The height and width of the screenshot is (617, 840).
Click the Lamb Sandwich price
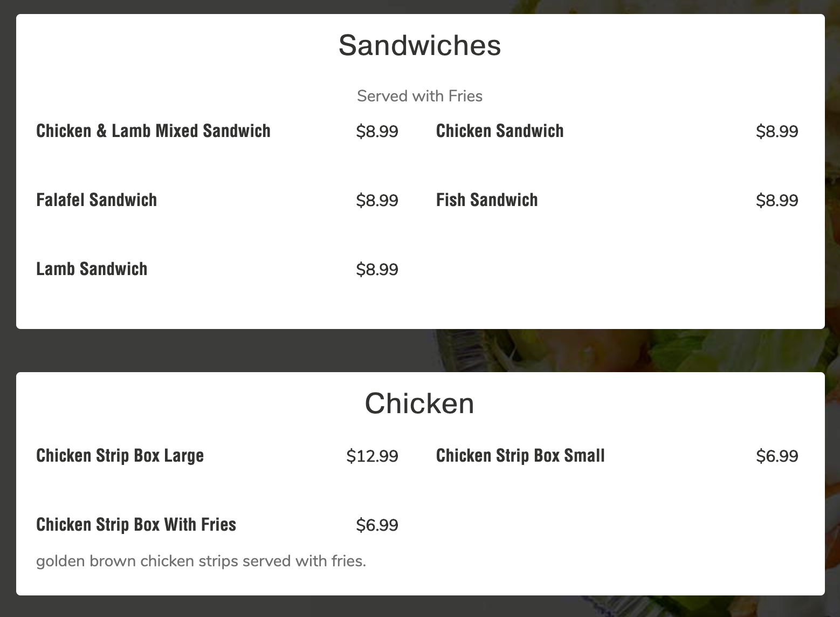377,270
